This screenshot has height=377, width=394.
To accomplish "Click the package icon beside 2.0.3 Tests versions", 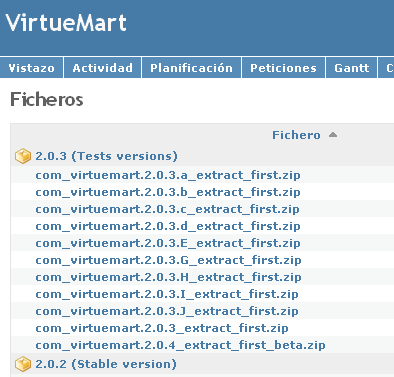I will pyautogui.click(x=23, y=156).
